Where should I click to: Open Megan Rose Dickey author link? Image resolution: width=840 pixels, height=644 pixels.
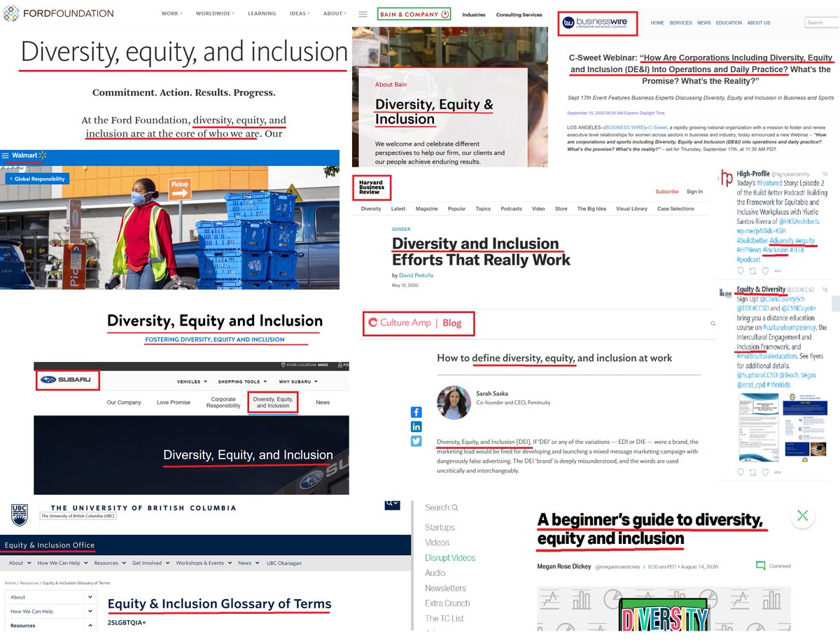pos(564,566)
